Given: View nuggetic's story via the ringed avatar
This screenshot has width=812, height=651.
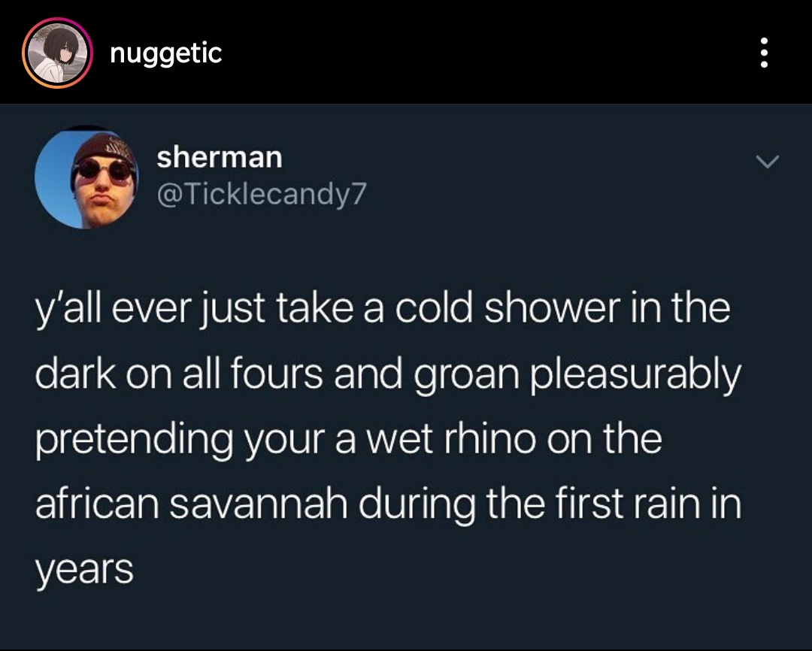Looking at the screenshot, I should click(57, 53).
